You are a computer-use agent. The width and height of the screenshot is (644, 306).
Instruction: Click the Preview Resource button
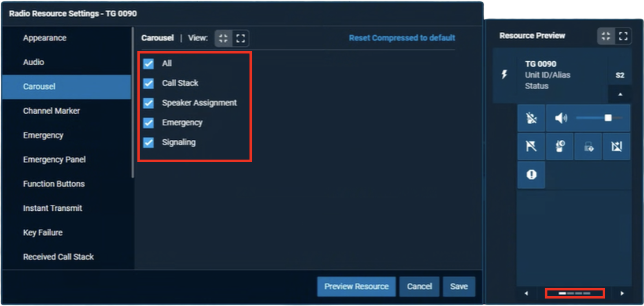point(356,287)
